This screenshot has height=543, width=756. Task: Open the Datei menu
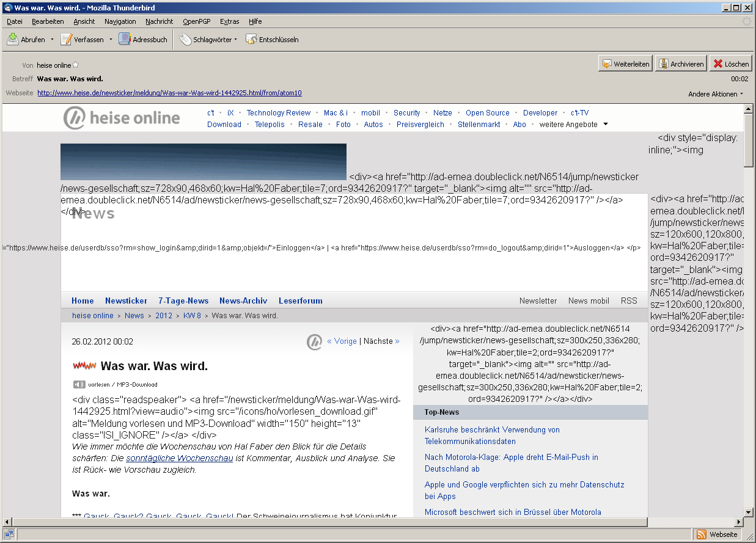pos(14,21)
